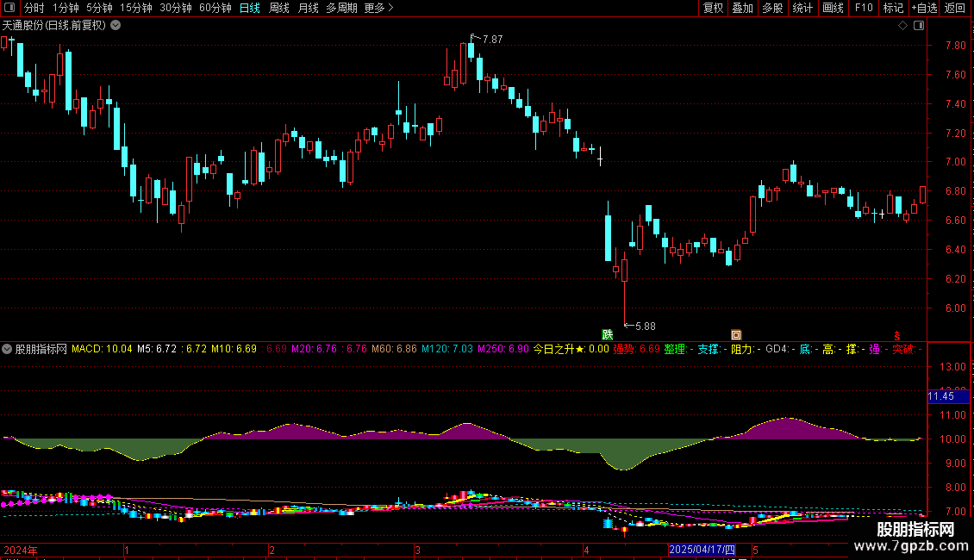The height and width of the screenshot is (560, 974).
Task: Click the M20: 6.76 value
Action: pos(314,349)
